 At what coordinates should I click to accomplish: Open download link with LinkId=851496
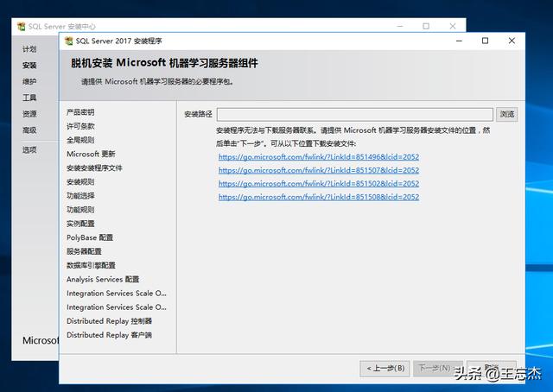tap(318, 157)
